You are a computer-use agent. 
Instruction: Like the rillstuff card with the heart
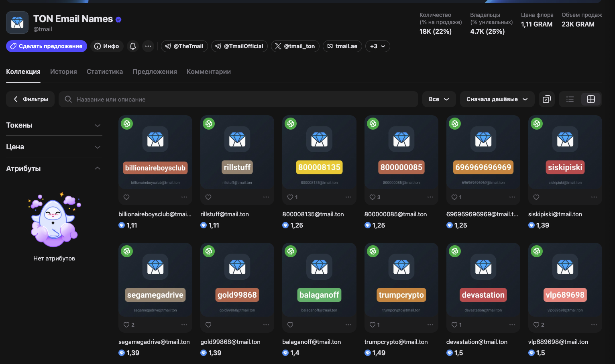tap(208, 197)
